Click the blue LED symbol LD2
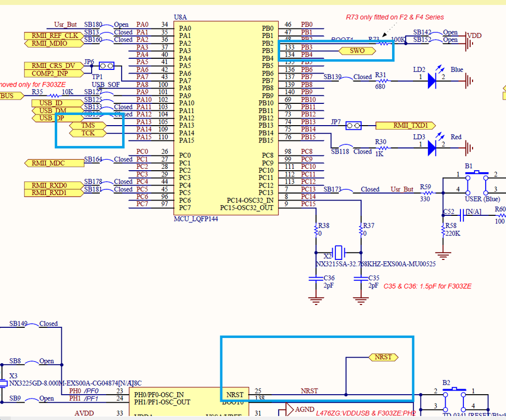This screenshot has width=506, height=420. pos(432,81)
